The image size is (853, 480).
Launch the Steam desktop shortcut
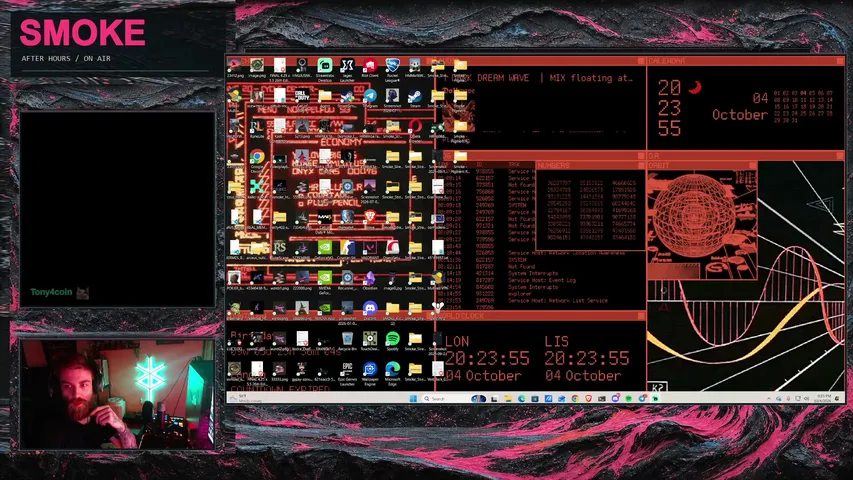415,98
